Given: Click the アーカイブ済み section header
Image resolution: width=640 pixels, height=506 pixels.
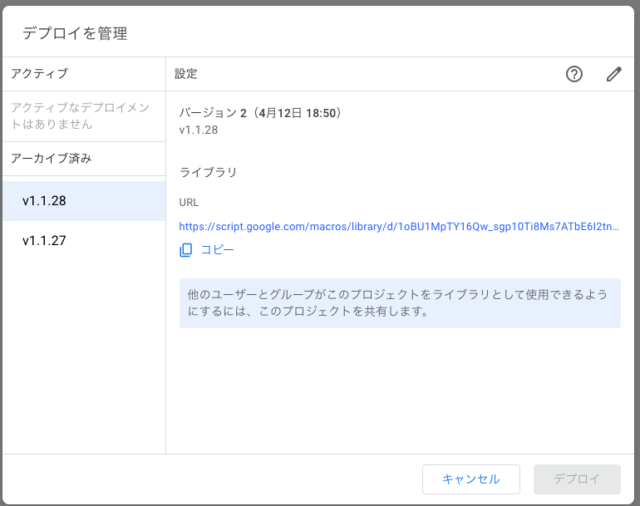Looking at the screenshot, I should [51, 158].
